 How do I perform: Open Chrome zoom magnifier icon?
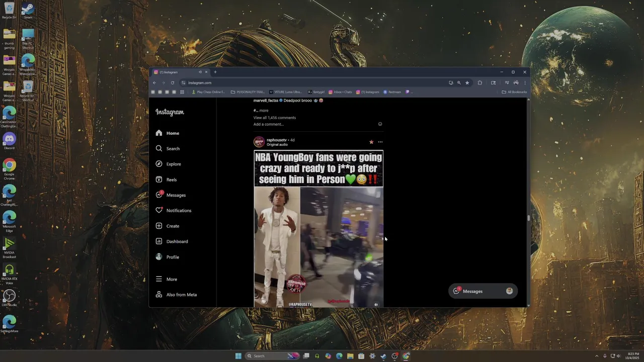[459, 83]
